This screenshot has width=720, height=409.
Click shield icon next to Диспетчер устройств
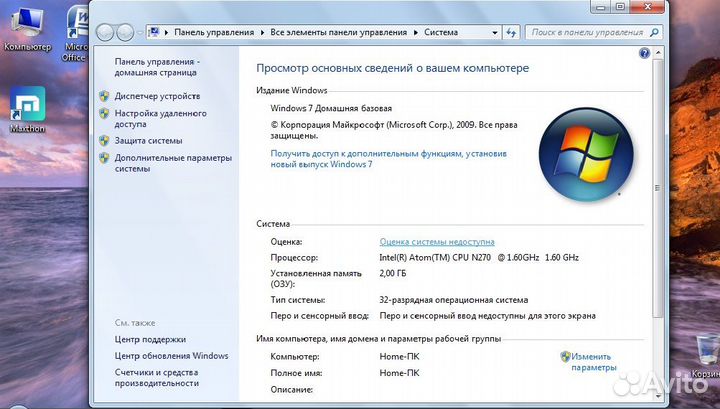104,96
